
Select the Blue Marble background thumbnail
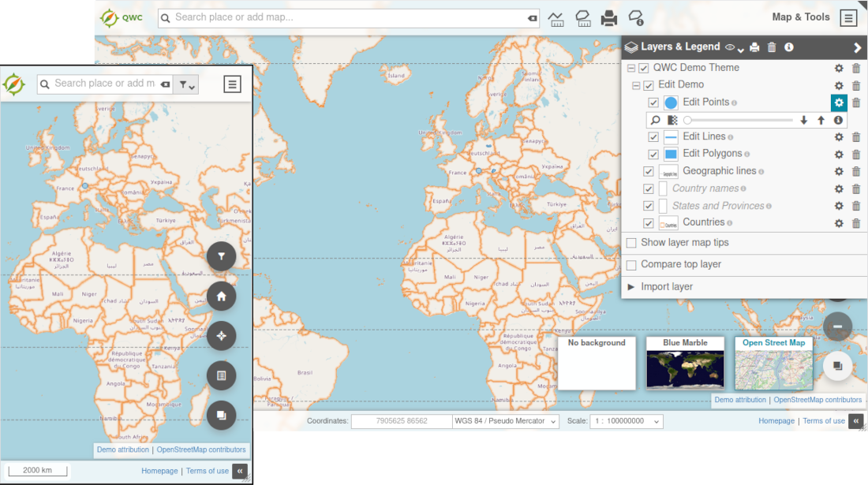point(685,364)
